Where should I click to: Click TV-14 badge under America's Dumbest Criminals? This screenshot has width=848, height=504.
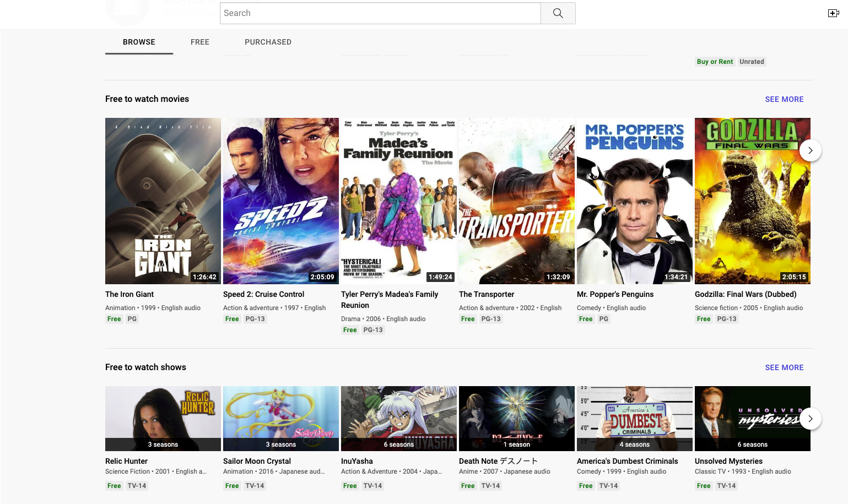pos(609,486)
